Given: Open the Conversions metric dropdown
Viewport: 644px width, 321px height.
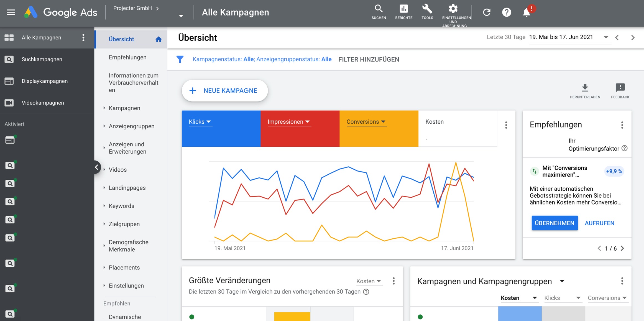Looking at the screenshot, I should tap(366, 122).
